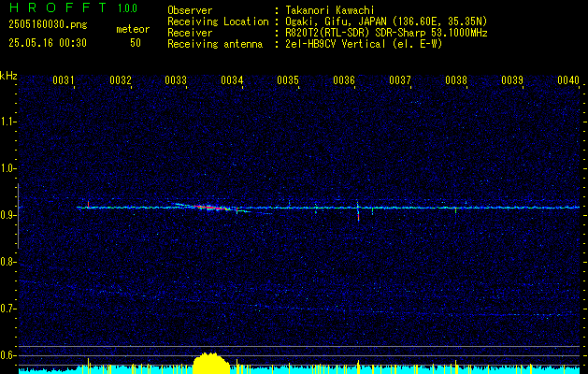
Task: Click the red meteor echo streak on the spectrogram
Action: 210,207
